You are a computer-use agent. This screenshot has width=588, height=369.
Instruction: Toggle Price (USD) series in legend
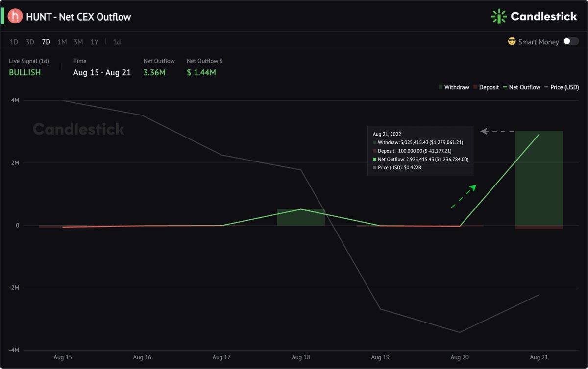[x=562, y=87]
